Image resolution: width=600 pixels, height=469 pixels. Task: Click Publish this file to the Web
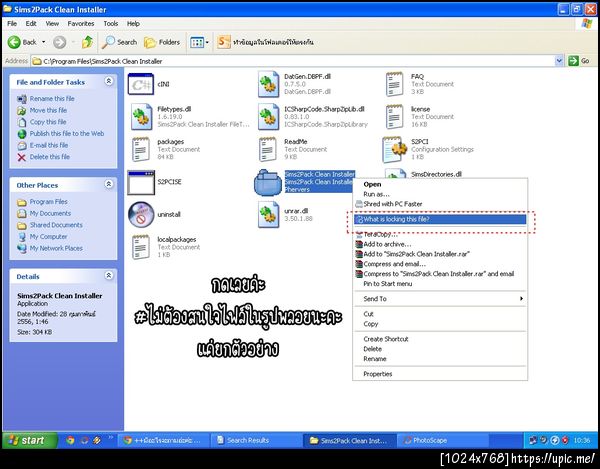(67, 134)
